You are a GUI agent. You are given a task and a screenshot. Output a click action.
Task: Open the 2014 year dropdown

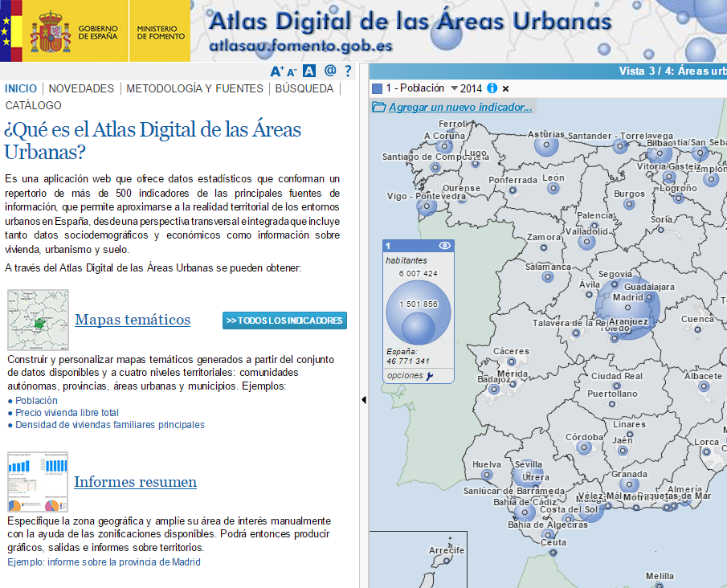(x=467, y=88)
